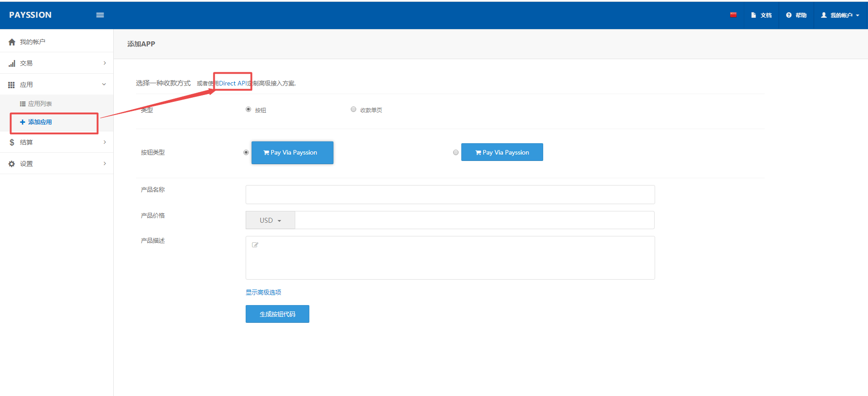Click the 显示高级选项 link
The image size is (868, 396).
click(x=263, y=292)
